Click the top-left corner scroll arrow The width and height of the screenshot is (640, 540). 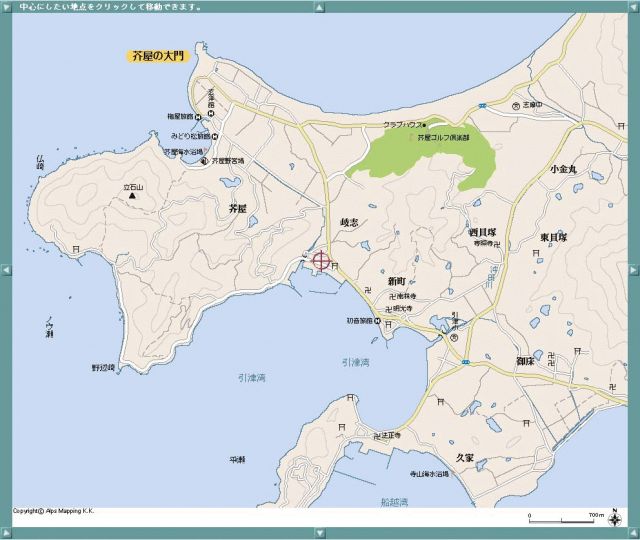6,6
